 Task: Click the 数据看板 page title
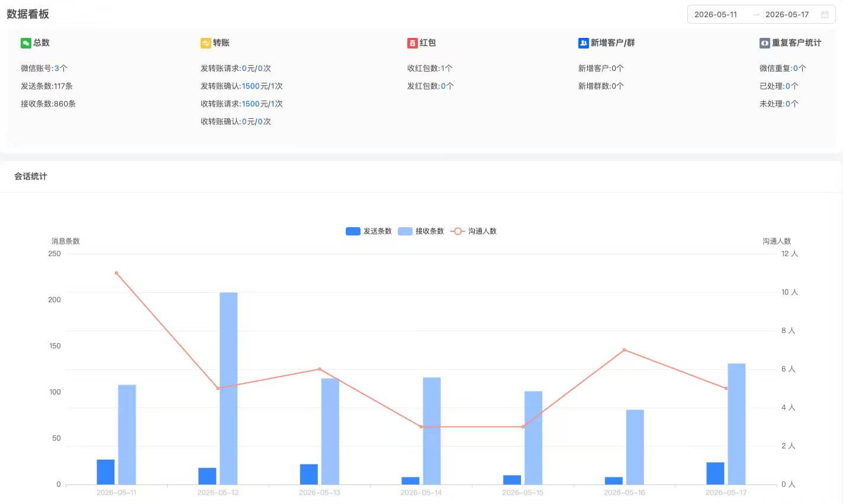click(x=28, y=14)
